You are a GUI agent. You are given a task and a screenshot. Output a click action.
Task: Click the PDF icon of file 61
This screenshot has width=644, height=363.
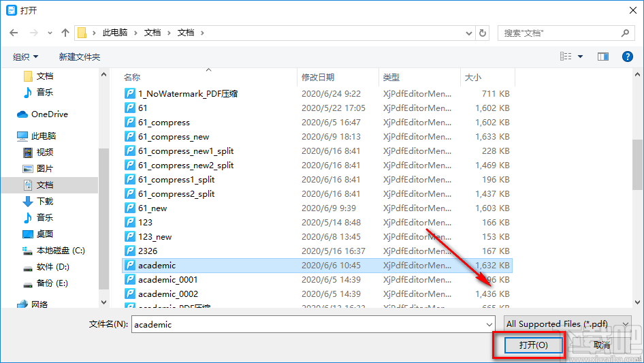click(130, 108)
